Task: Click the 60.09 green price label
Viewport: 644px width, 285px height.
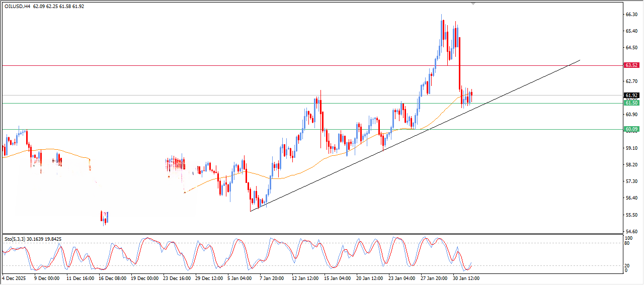Action: point(631,129)
